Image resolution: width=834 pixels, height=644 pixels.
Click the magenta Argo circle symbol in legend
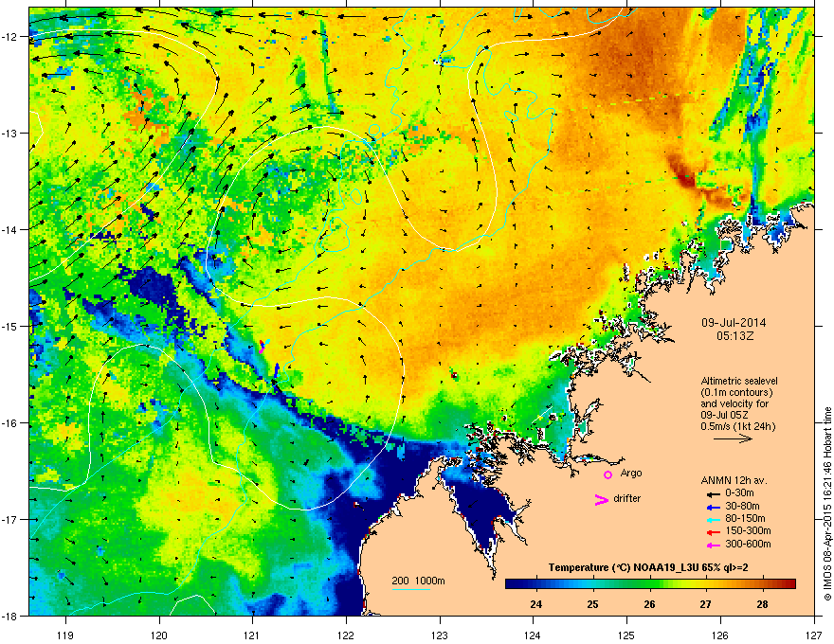pos(607,474)
